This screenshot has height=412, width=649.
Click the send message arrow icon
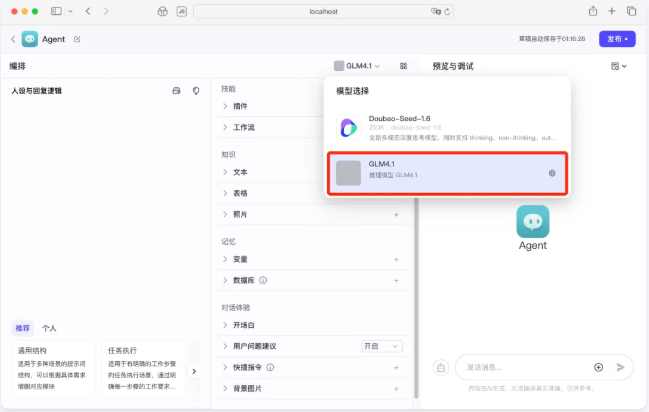[620, 367]
